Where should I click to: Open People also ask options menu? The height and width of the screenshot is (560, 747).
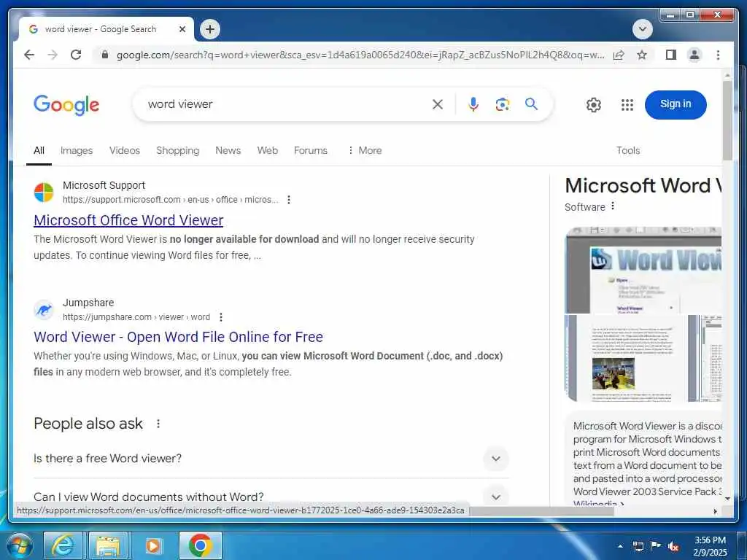coord(158,424)
